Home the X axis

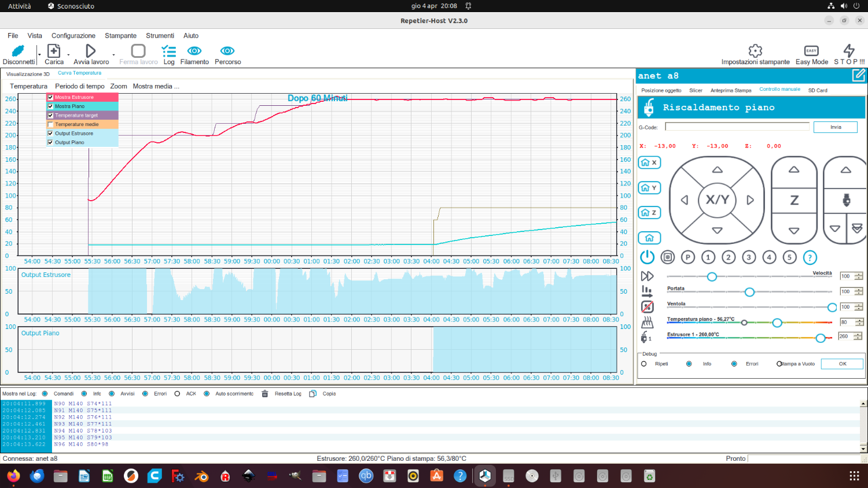649,163
